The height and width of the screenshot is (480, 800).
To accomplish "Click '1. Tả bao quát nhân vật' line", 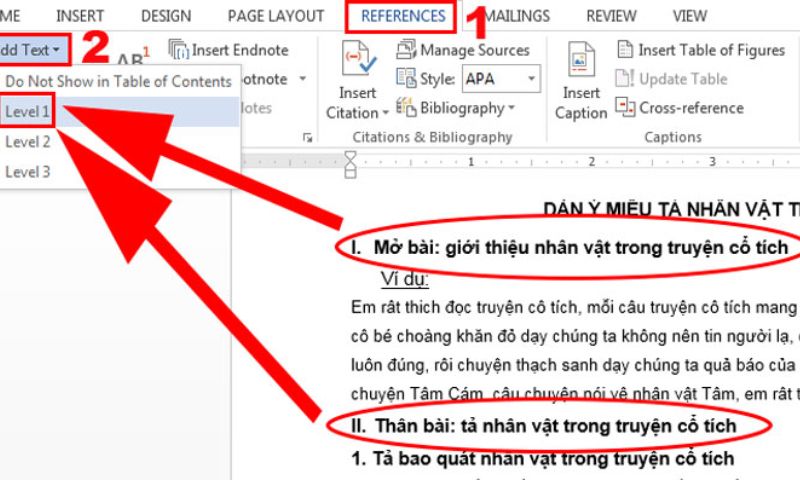I will pos(543,458).
